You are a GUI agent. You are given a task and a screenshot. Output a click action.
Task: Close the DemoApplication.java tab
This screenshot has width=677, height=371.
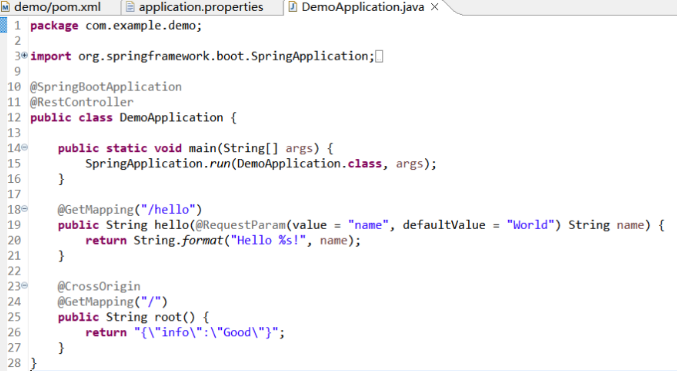click(434, 7)
